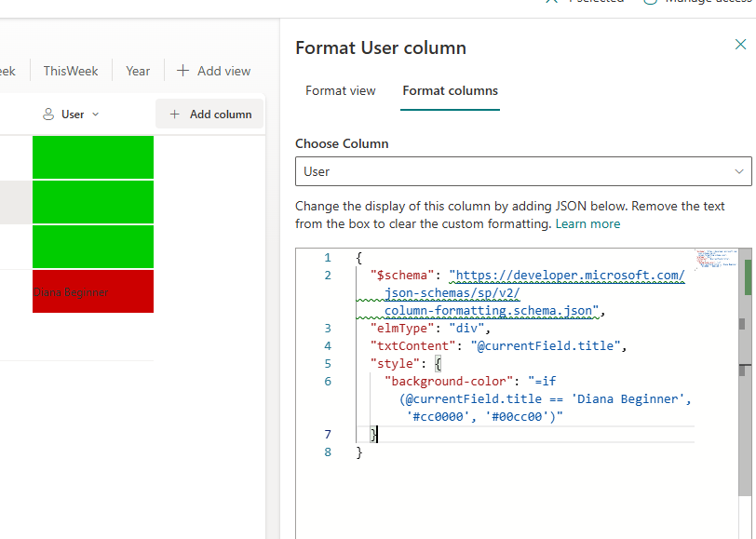Expand the User column header chevron
Viewport: 756px width, 539px height.
point(95,115)
